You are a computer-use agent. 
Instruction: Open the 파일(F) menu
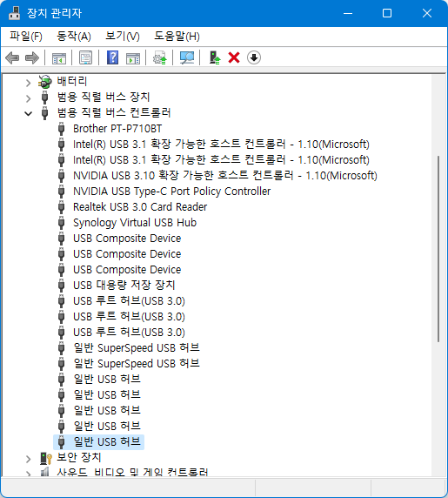26,37
